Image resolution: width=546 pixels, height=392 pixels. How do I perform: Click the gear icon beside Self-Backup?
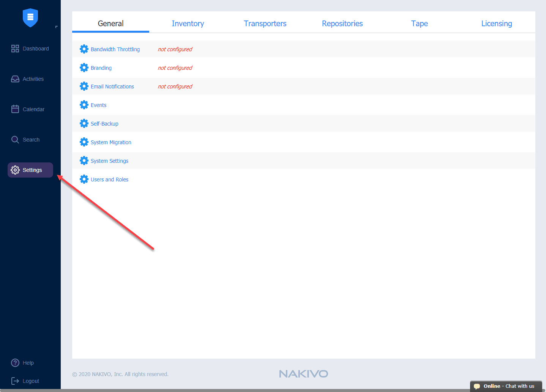[x=84, y=123]
